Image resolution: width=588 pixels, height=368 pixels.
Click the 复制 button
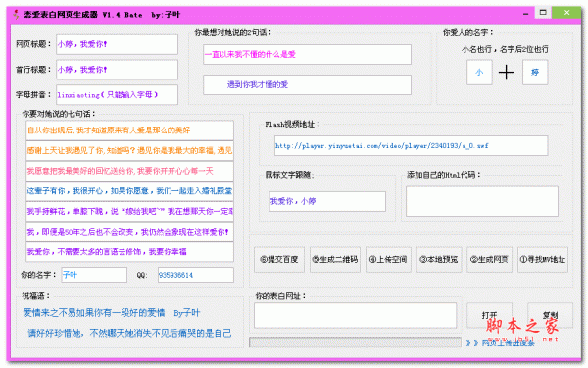(x=550, y=315)
